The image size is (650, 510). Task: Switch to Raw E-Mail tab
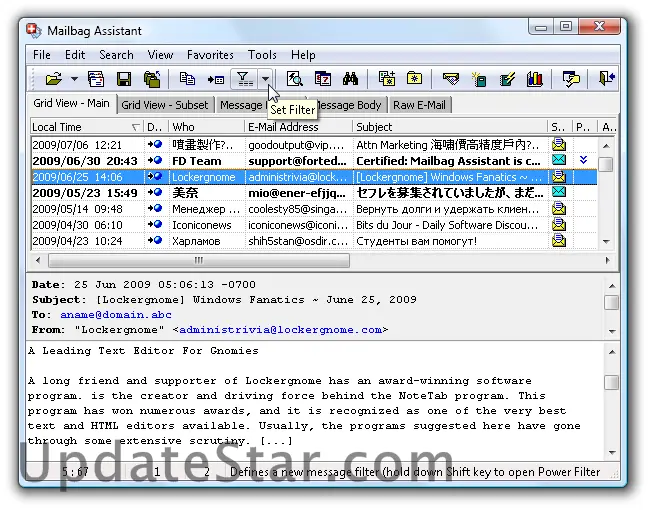coord(420,105)
